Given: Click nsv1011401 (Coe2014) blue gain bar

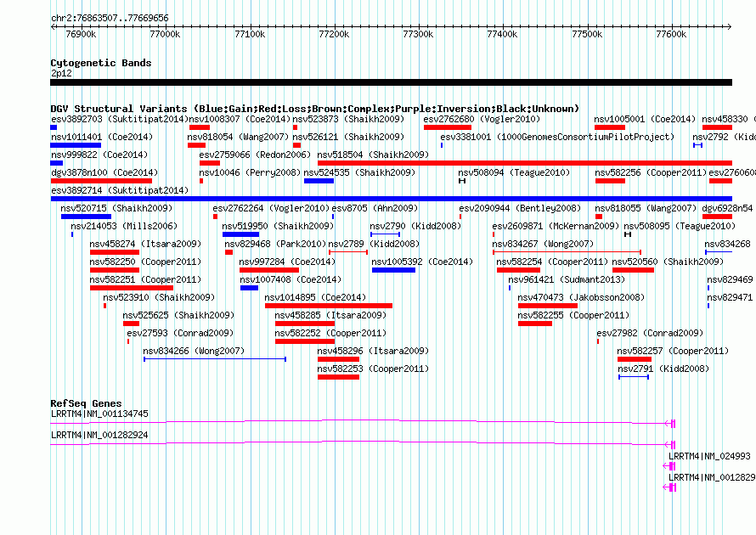Looking at the screenshot, I should coord(76,145).
